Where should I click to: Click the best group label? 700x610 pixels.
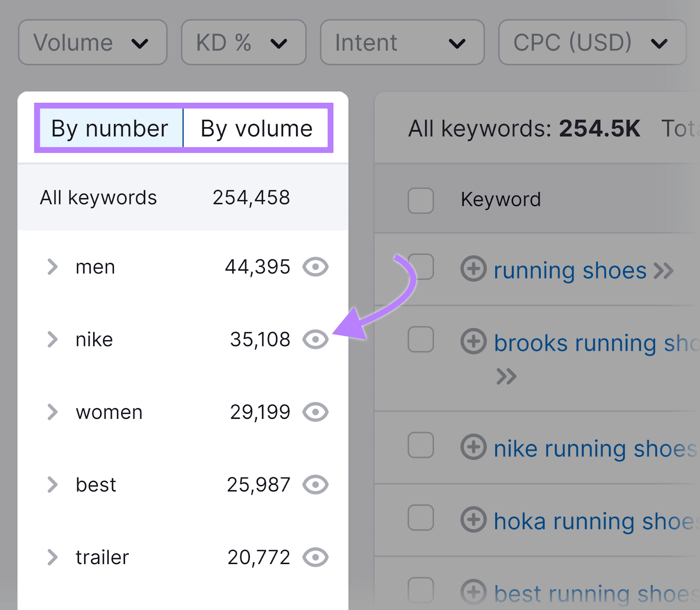coord(96,485)
